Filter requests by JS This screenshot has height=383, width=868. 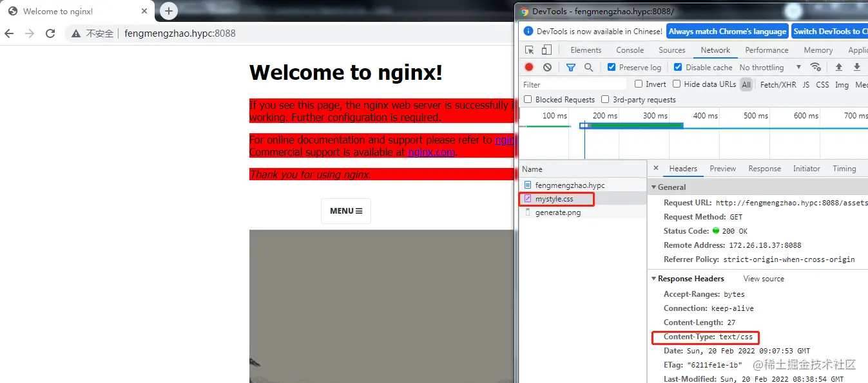pos(805,84)
